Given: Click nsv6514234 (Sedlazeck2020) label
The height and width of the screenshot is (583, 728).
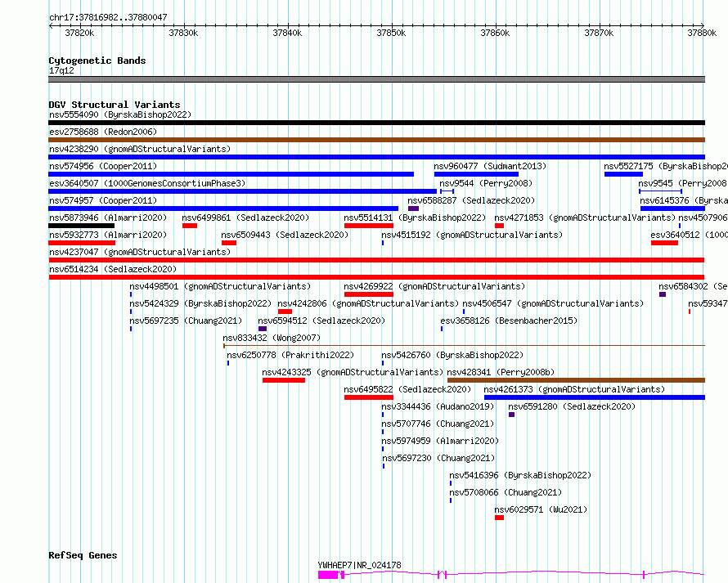Looking at the screenshot, I should pyautogui.click(x=113, y=269).
